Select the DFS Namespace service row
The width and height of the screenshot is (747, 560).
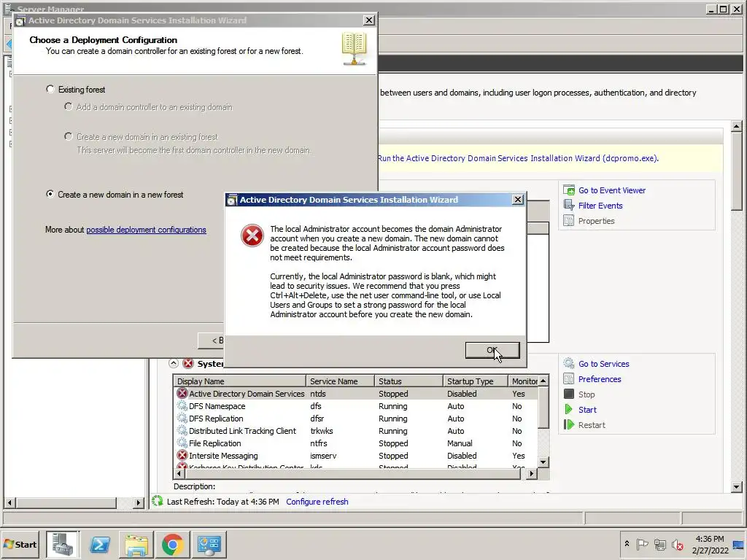click(356, 406)
